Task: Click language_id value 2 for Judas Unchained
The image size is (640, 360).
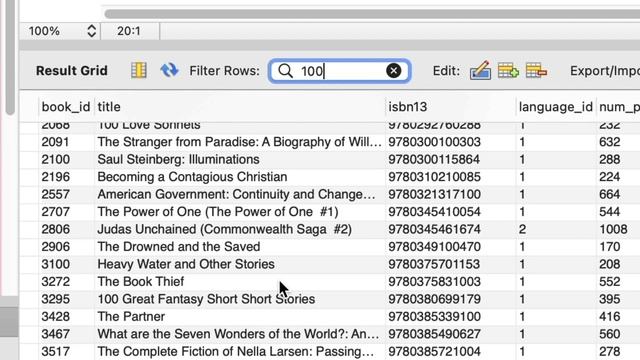Action: (522, 229)
